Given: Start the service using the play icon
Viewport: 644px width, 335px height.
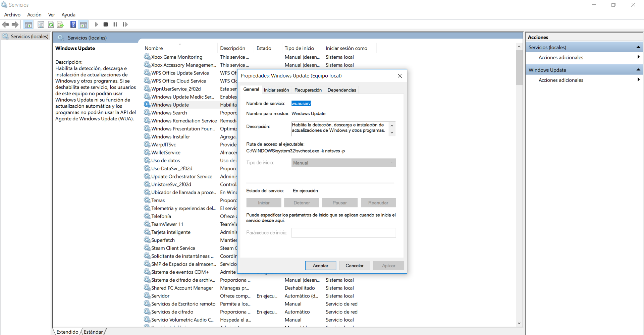Looking at the screenshot, I should point(96,24).
